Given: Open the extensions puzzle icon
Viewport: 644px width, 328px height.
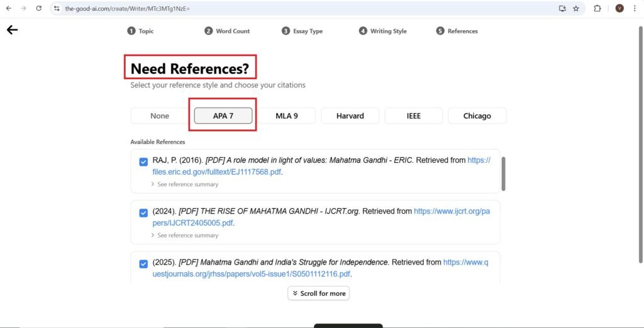Looking at the screenshot, I should [x=597, y=8].
